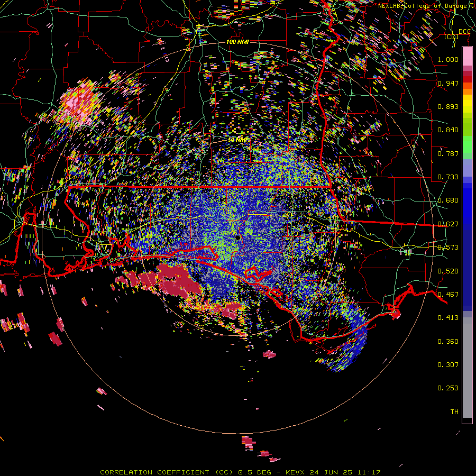This screenshot has width=476, height=476.
Task: Click the 0.733 scale value
Action: tap(448, 177)
